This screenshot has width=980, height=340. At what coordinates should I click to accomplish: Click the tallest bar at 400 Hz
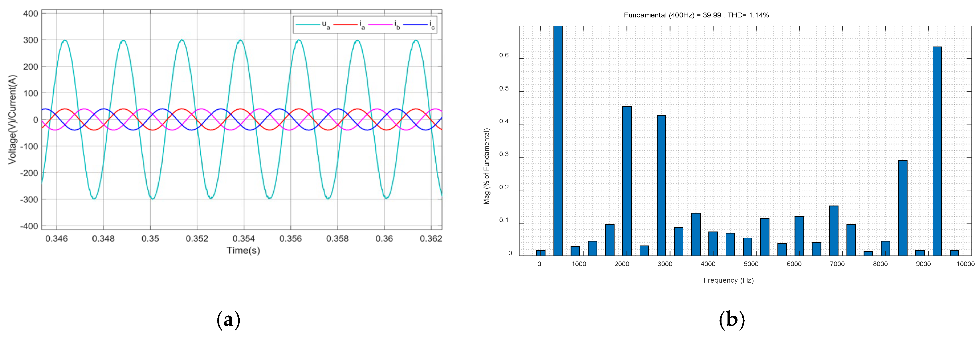(x=558, y=141)
